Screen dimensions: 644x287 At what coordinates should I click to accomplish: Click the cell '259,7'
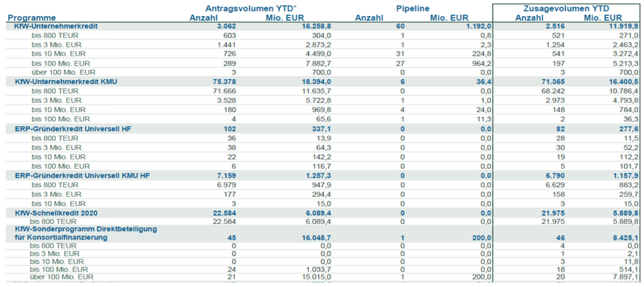click(x=629, y=194)
